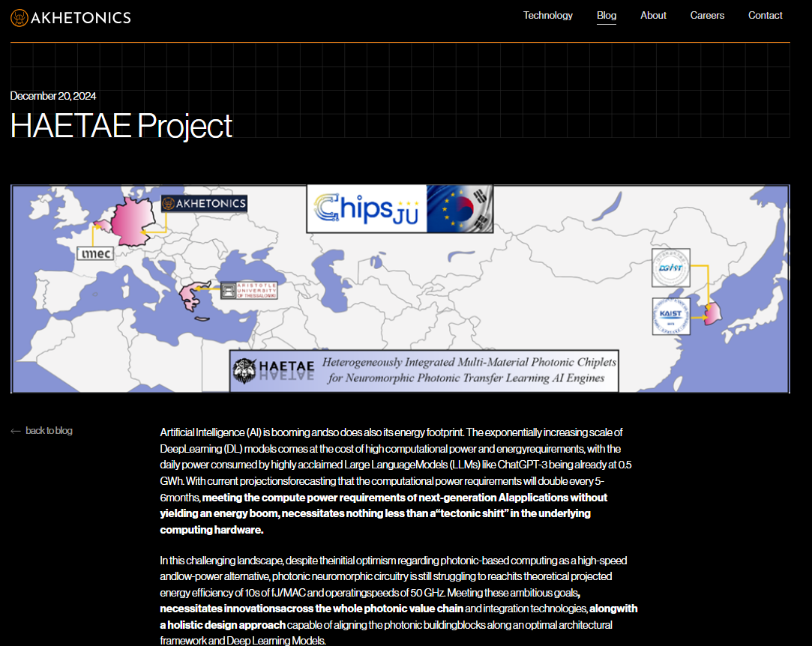Navigate to the Careers page
Viewport: 812px width, 646px height.
(x=707, y=16)
